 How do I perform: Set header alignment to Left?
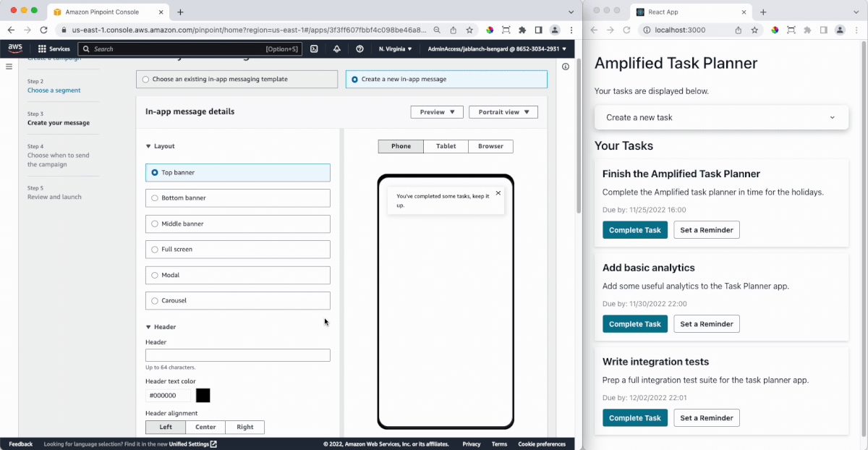coord(166,427)
